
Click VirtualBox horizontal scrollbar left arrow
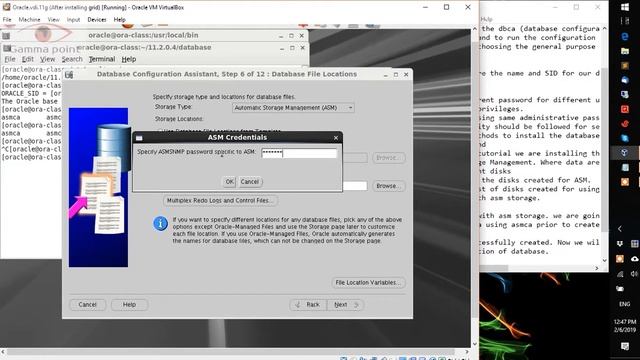tap(3, 351)
